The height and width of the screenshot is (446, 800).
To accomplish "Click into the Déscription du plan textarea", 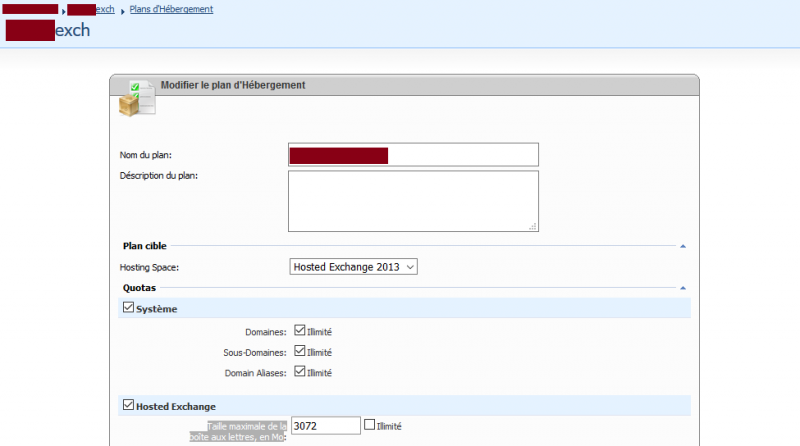I will (413, 201).
